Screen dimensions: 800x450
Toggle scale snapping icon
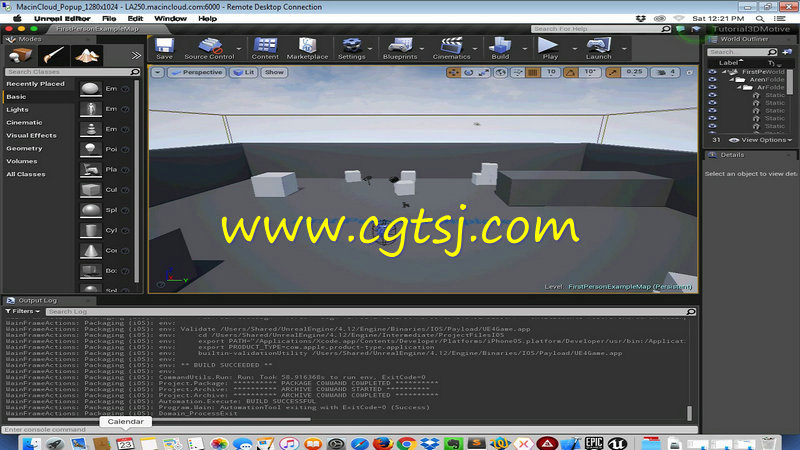(x=613, y=72)
